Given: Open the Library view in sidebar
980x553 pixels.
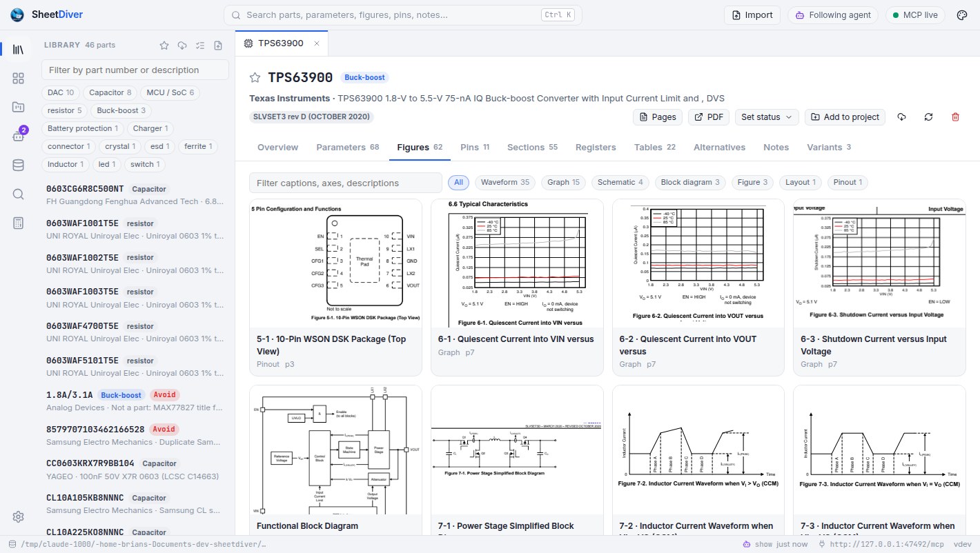Looking at the screenshot, I should 18,50.
